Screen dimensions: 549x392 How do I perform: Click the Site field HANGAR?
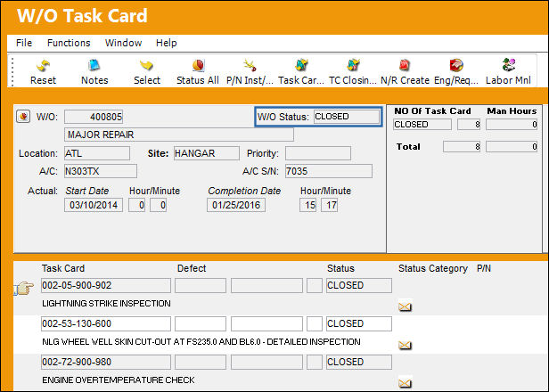click(207, 153)
